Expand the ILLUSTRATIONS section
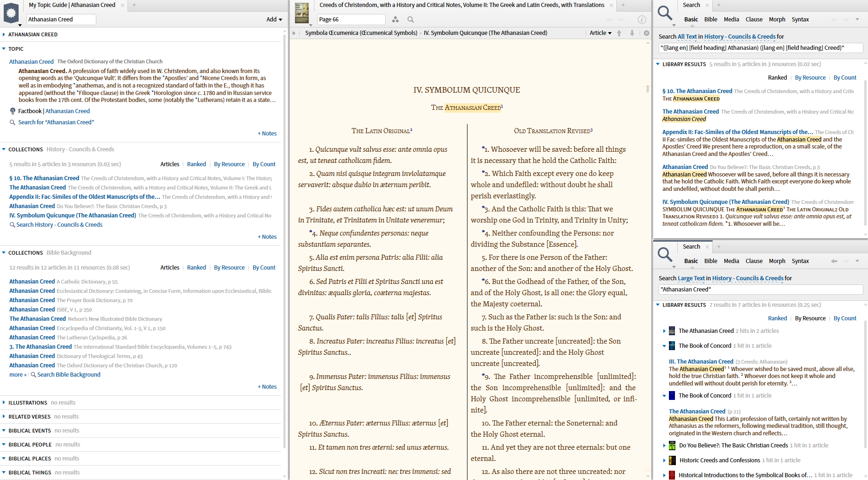 point(4,403)
